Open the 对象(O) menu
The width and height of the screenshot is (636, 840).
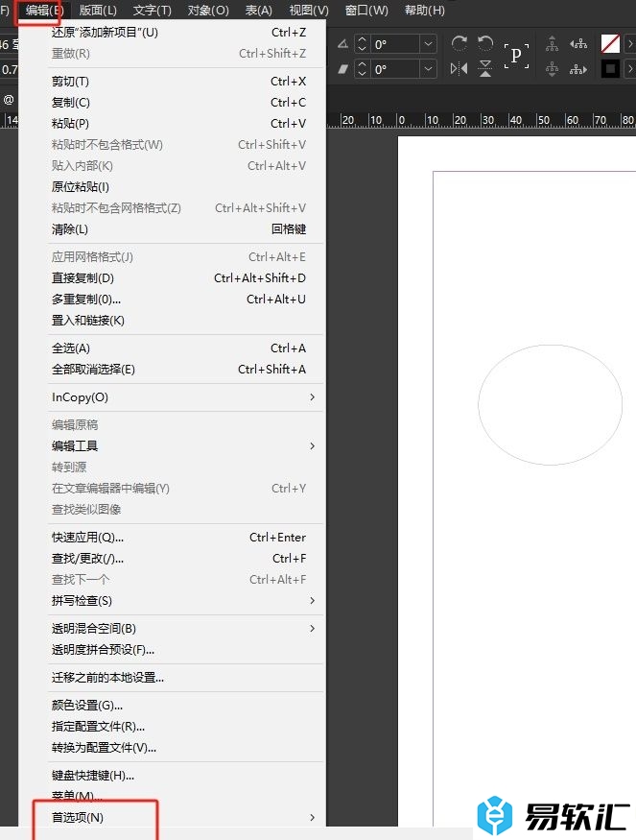(208, 11)
